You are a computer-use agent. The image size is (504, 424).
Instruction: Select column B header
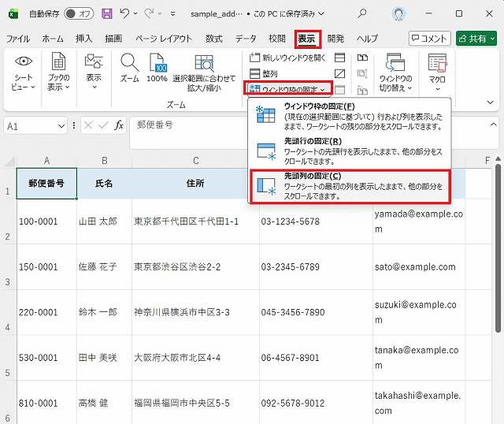[105, 161]
